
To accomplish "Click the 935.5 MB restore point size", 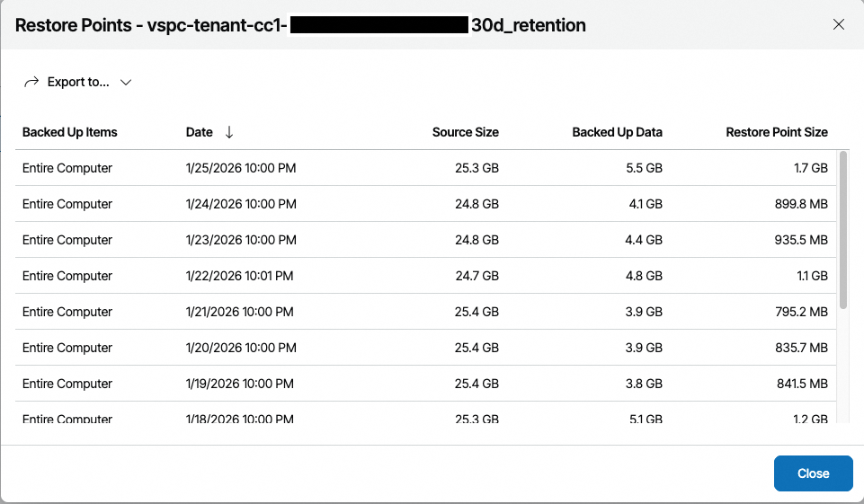I will coord(802,240).
